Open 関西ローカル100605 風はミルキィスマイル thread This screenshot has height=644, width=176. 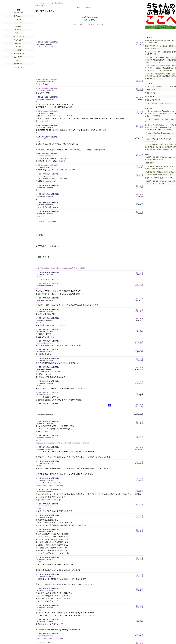[160, 178]
